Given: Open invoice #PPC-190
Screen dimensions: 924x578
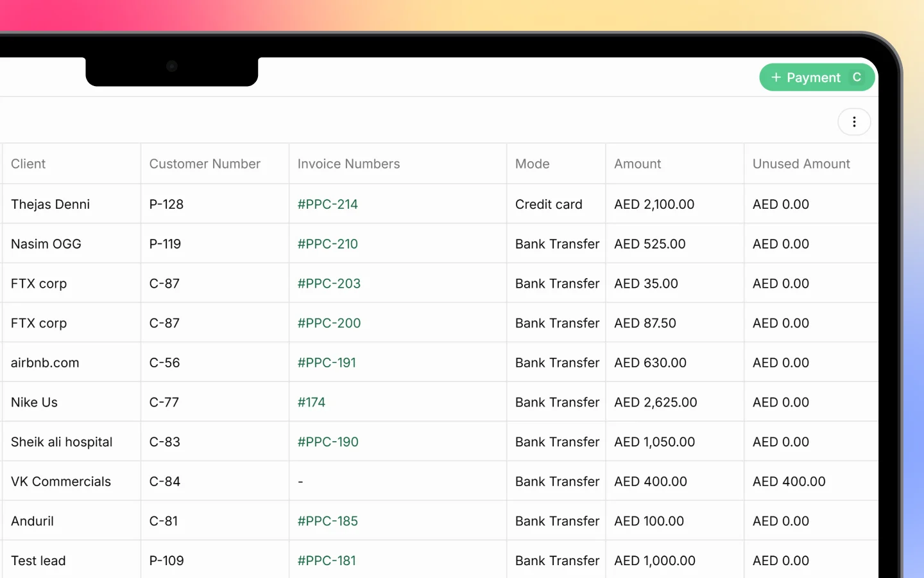Looking at the screenshot, I should (328, 442).
